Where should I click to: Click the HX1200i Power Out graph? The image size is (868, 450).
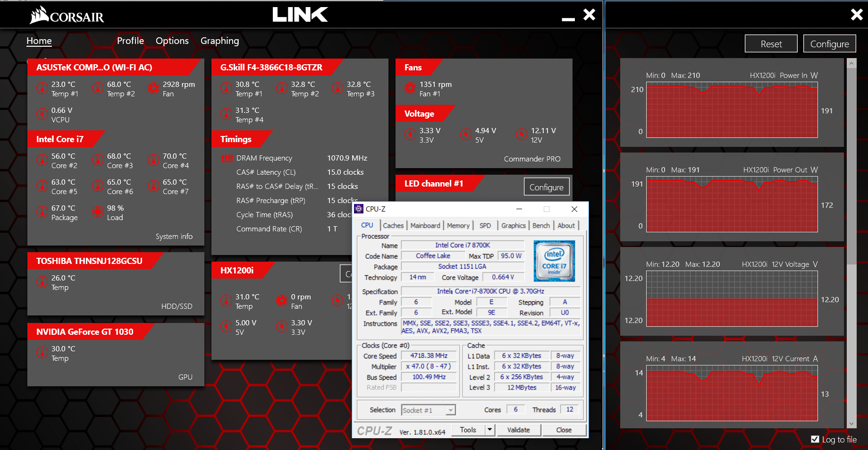(x=732, y=204)
